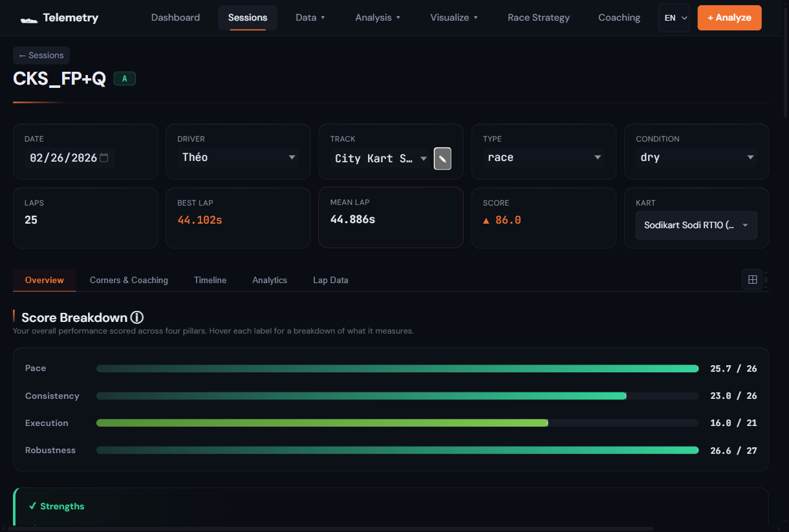Go back via the Sessions link
The height and width of the screenshot is (532, 789).
click(x=41, y=55)
